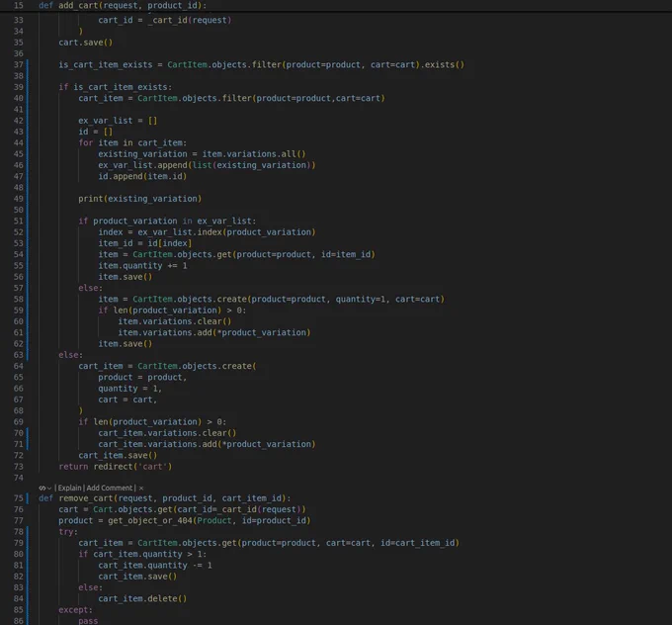Click 'id = []' on line 43
This screenshot has width=672, height=625.
[x=96, y=132]
